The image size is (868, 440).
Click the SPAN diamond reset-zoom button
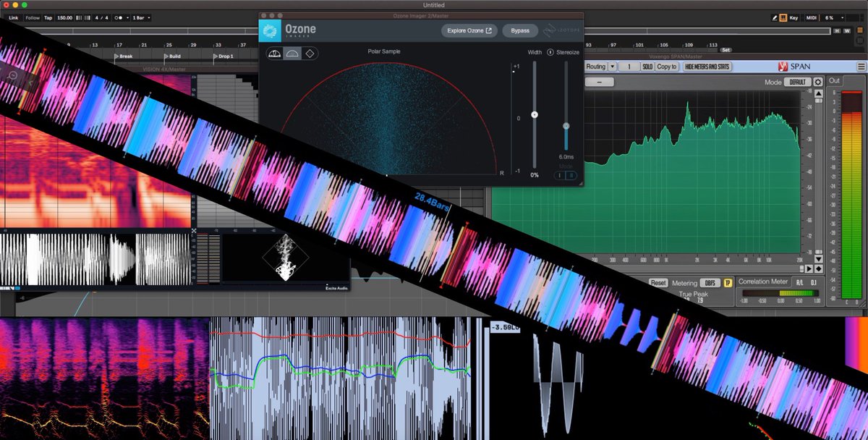818,268
